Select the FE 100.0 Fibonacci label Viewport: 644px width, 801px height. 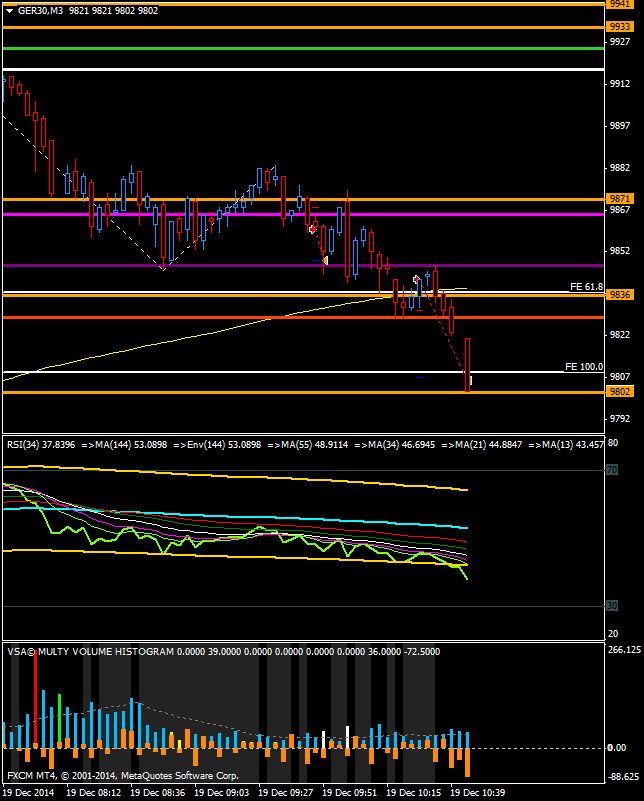click(584, 367)
